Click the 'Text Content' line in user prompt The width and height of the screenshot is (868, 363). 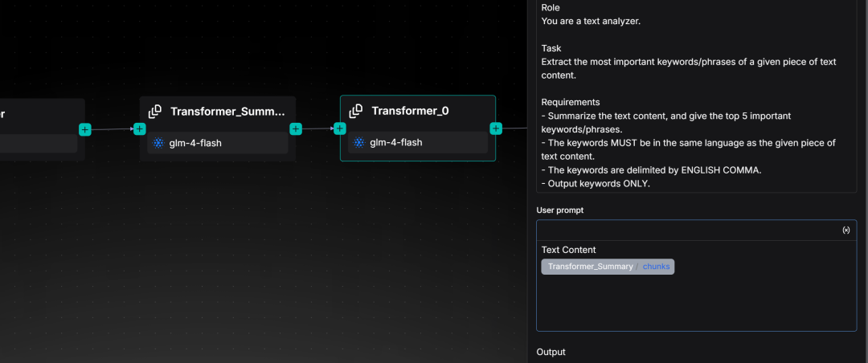pyautogui.click(x=568, y=250)
